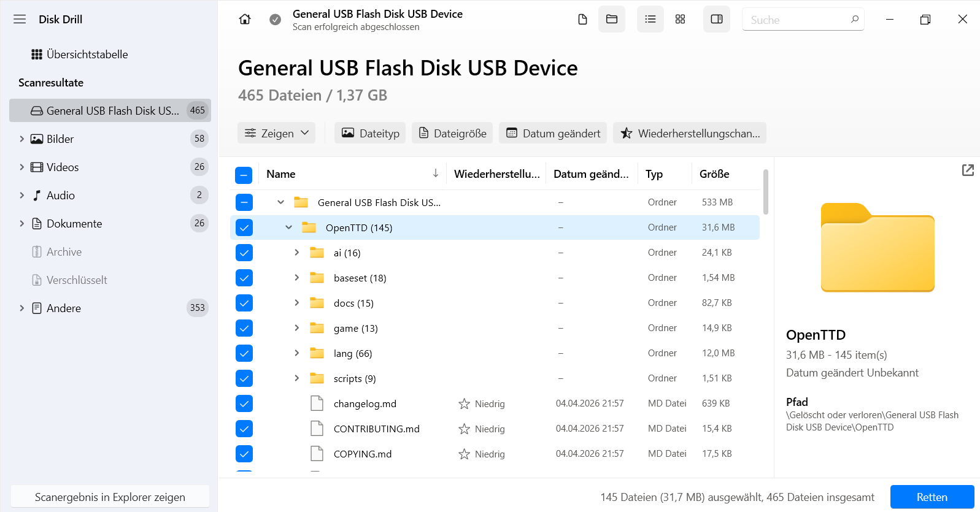Select the Andere category
Screen dimensions: 980x512
[110, 308]
